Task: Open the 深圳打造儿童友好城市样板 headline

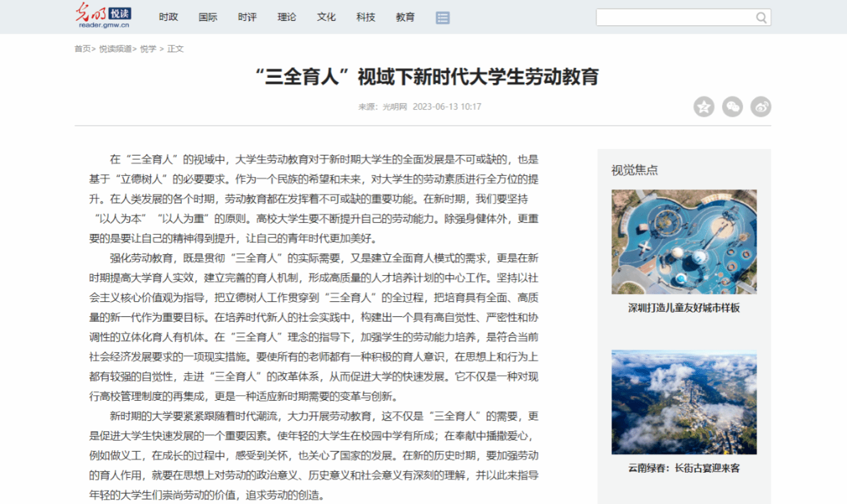Action: (x=684, y=308)
